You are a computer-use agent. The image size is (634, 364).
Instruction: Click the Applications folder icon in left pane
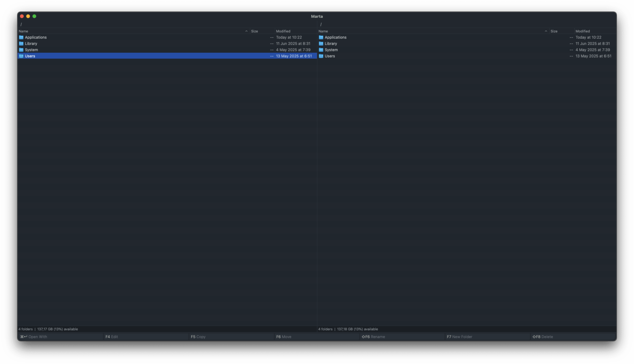(21, 37)
